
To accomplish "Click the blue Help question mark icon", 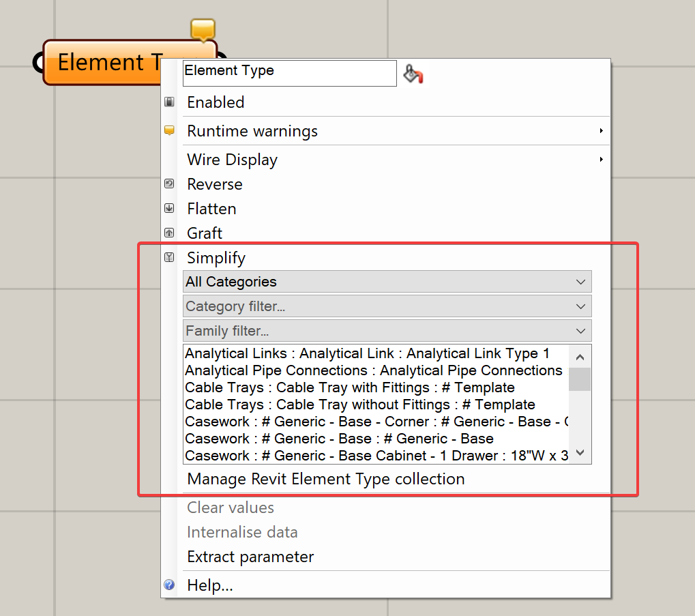I will point(169,585).
